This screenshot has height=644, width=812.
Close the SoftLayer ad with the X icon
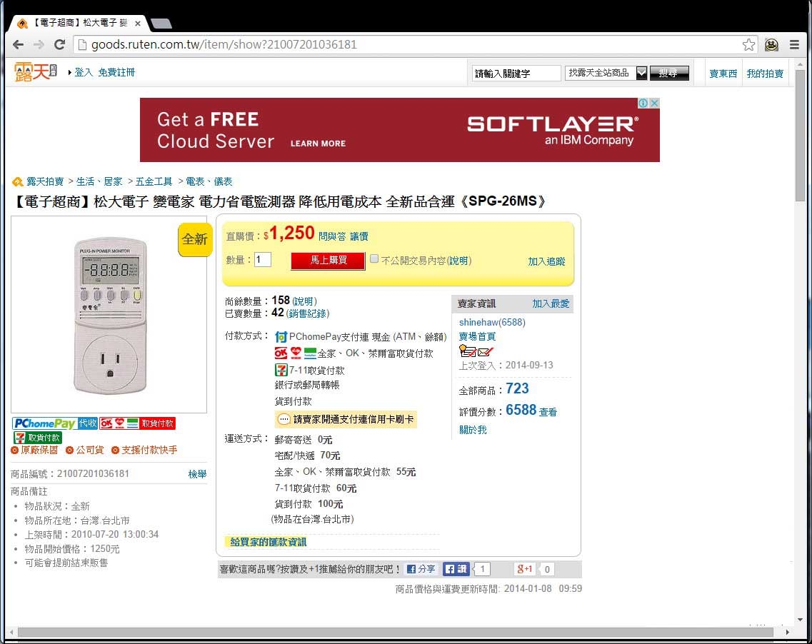tap(655, 103)
